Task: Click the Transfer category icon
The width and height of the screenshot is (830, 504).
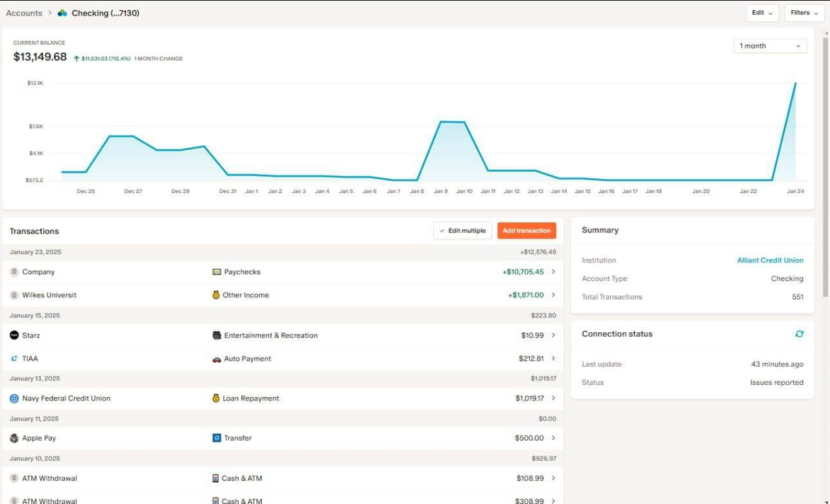Action: [x=217, y=438]
